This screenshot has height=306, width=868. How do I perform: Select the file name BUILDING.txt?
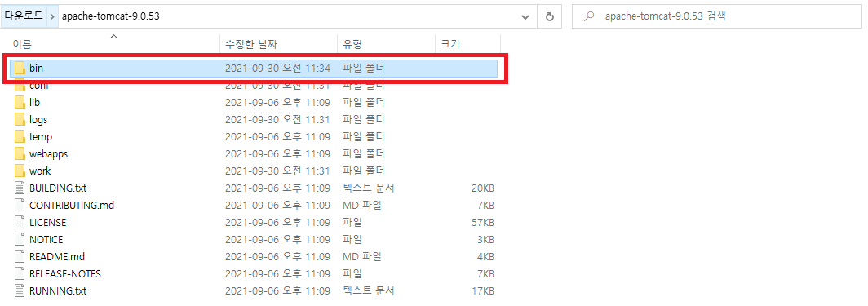coord(58,188)
